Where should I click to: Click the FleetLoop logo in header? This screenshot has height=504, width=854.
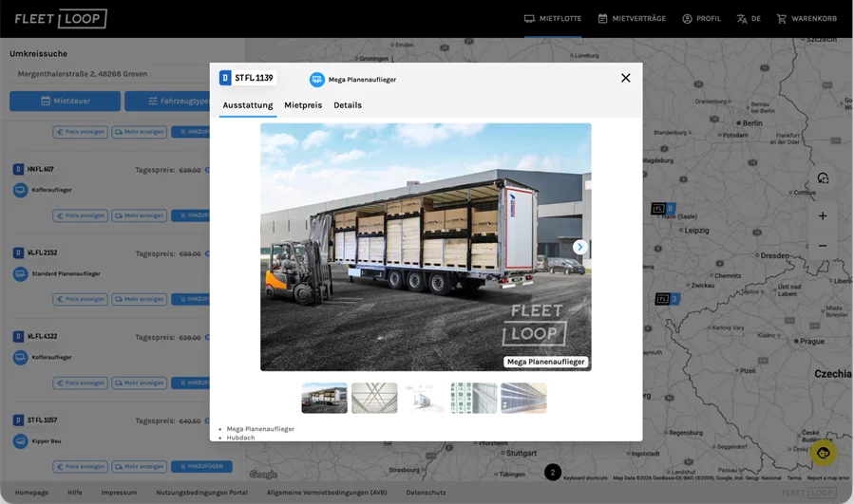pos(61,19)
